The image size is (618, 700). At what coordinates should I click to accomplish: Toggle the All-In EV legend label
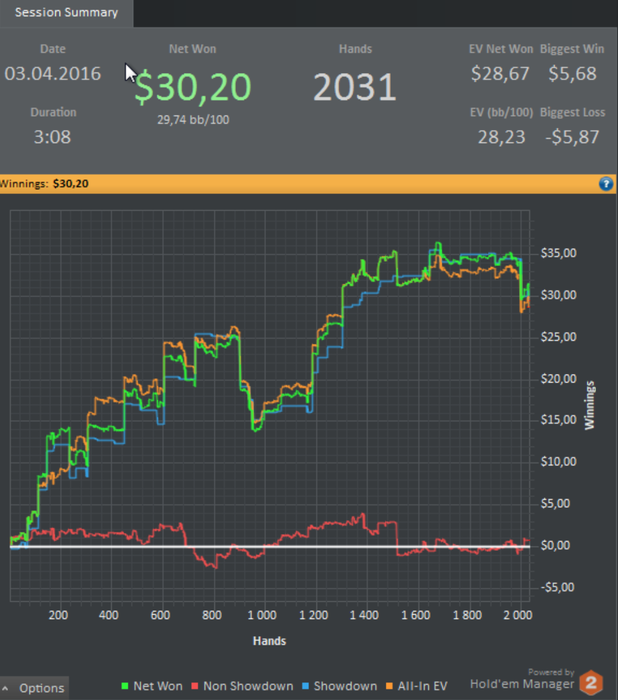pyautogui.click(x=422, y=686)
